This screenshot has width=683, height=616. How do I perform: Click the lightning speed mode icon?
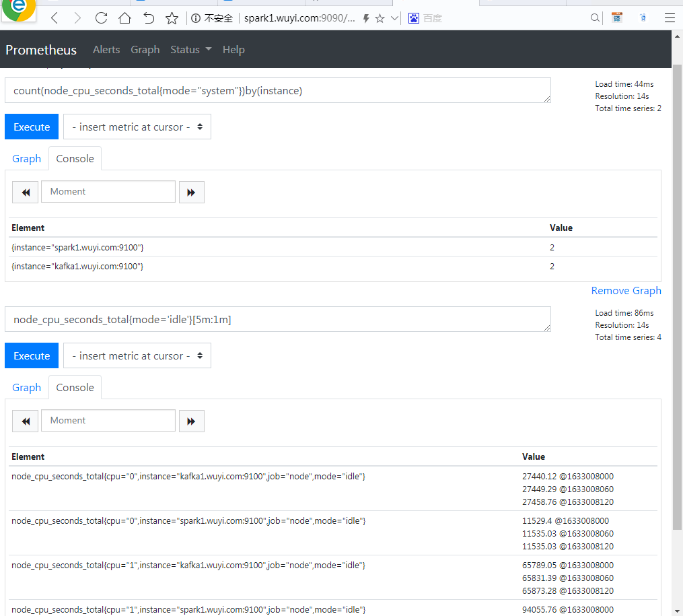point(366,18)
